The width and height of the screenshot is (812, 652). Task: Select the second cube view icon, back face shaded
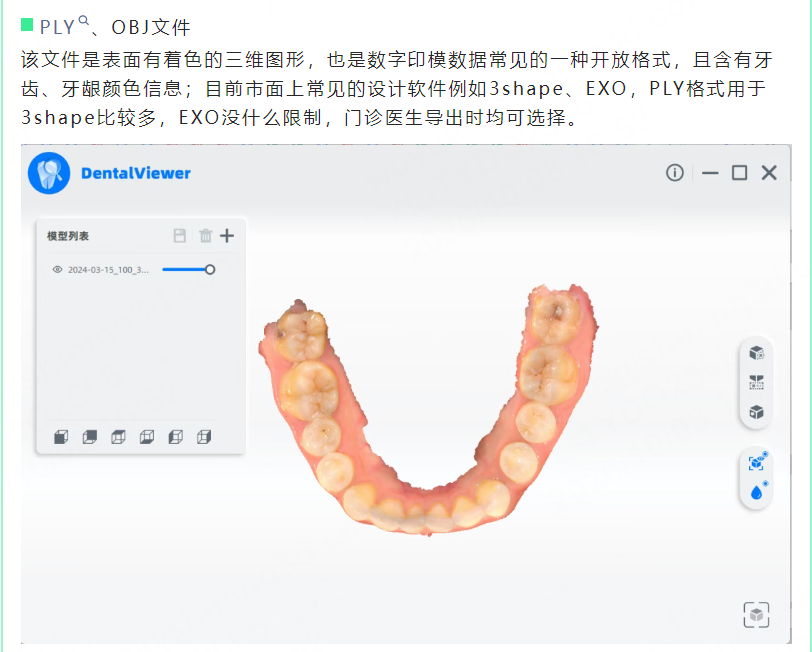[x=90, y=437]
